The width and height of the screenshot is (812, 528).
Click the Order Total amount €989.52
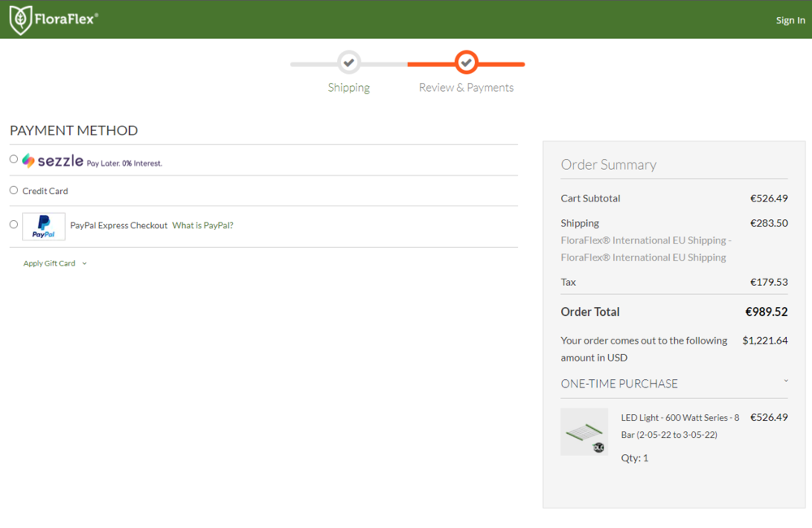[x=767, y=312]
